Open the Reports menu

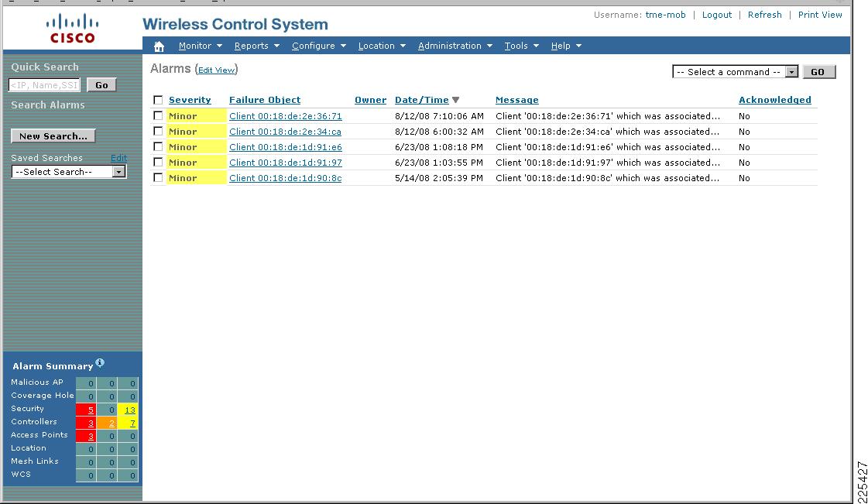[257, 46]
